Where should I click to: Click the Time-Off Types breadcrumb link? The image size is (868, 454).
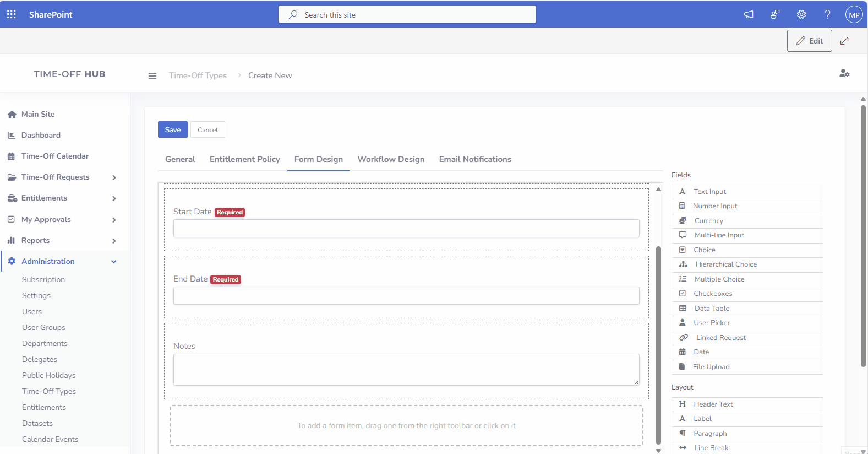pos(198,75)
